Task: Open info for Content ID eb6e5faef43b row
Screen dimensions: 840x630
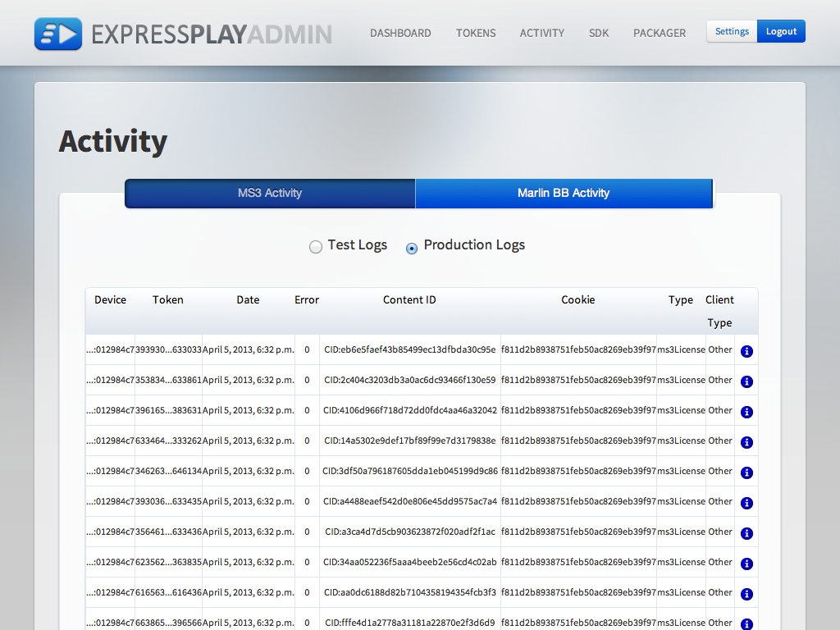Action: (x=746, y=351)
